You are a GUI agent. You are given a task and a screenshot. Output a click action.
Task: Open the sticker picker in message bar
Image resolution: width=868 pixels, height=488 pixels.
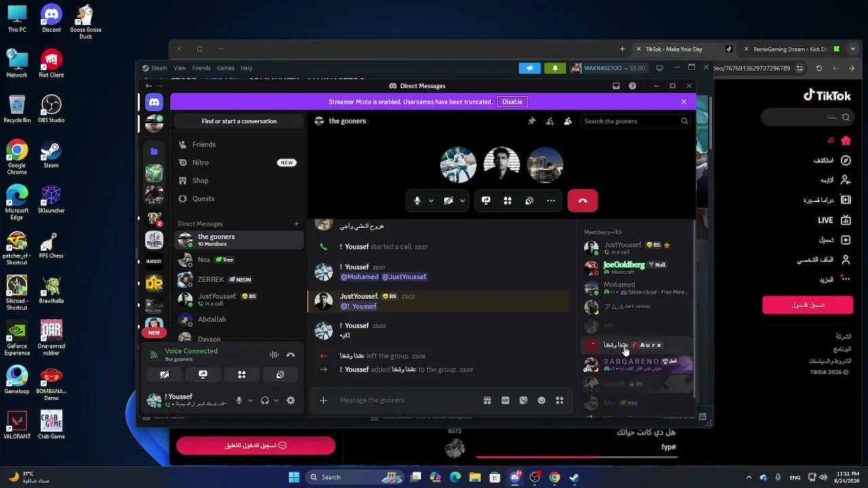[524, 401]
